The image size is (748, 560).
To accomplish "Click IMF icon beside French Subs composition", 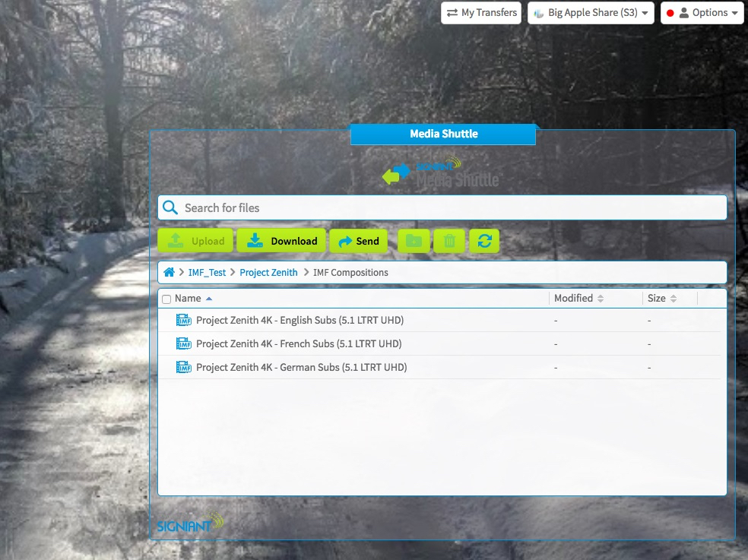I will point(184,344).
